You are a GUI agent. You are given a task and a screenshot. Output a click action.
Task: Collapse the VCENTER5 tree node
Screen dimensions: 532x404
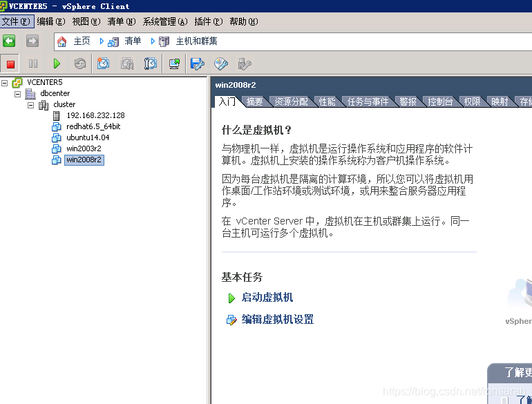point(4,83)
